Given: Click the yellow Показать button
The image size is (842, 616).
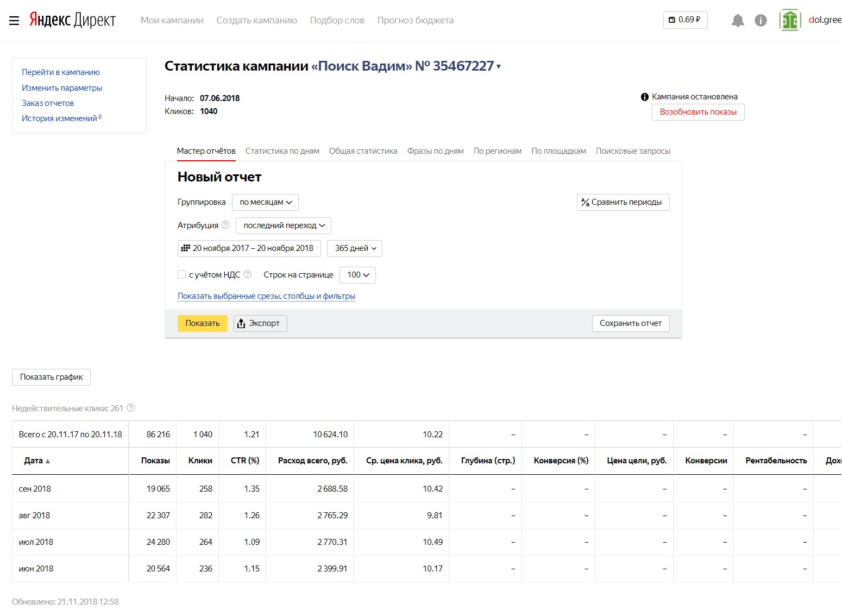Looking at the screenshot, I should click(x=203, y=323).
